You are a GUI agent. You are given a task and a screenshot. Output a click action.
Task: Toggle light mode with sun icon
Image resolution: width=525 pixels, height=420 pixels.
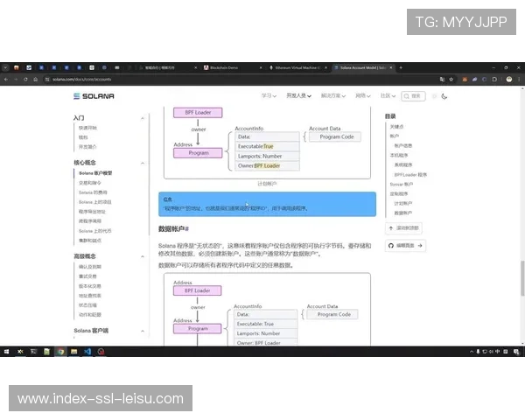pos(434,96)
